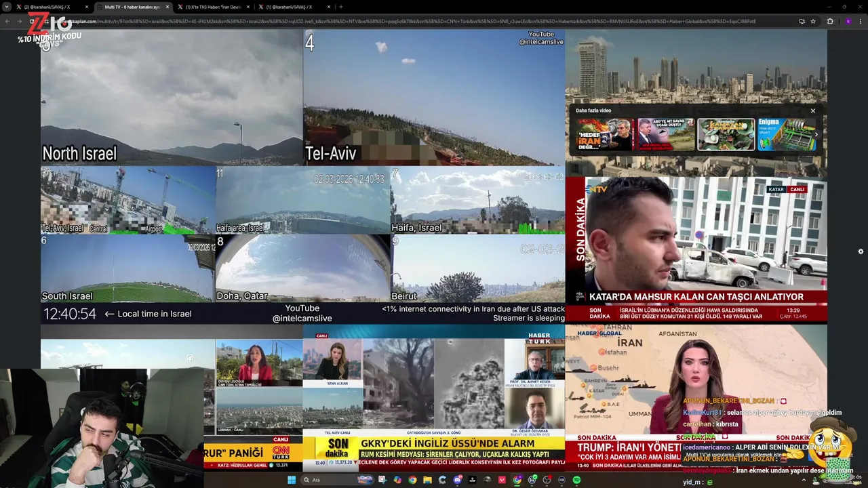Open Discord from the taskbar
Viewport: 868px width, 488px height.
(x=457, y=480)
